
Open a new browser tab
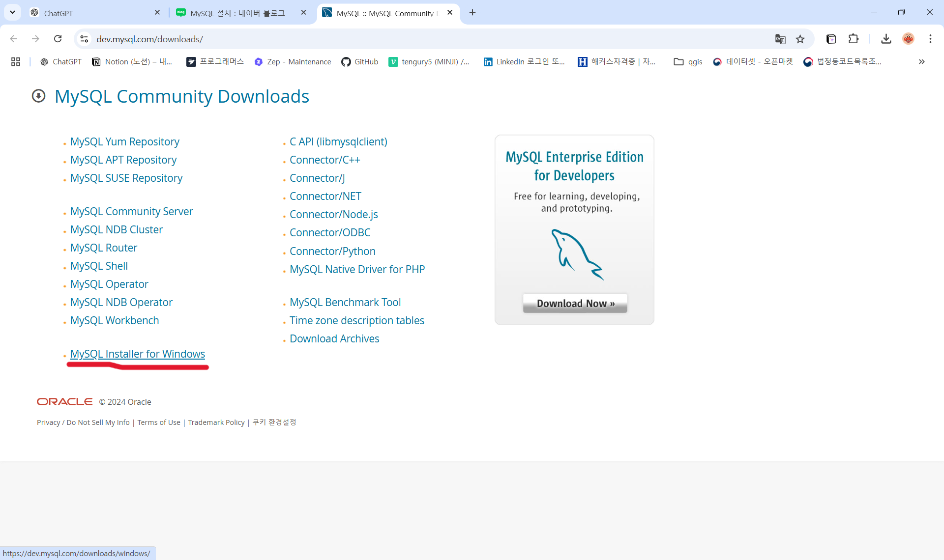click(x=472, y=12)
